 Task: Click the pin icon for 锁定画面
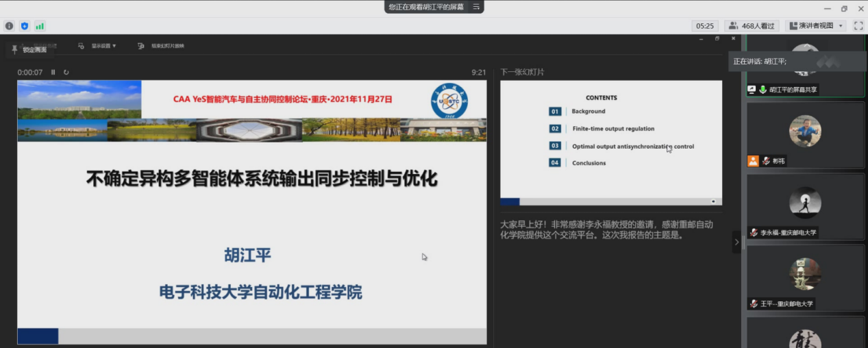14,49
